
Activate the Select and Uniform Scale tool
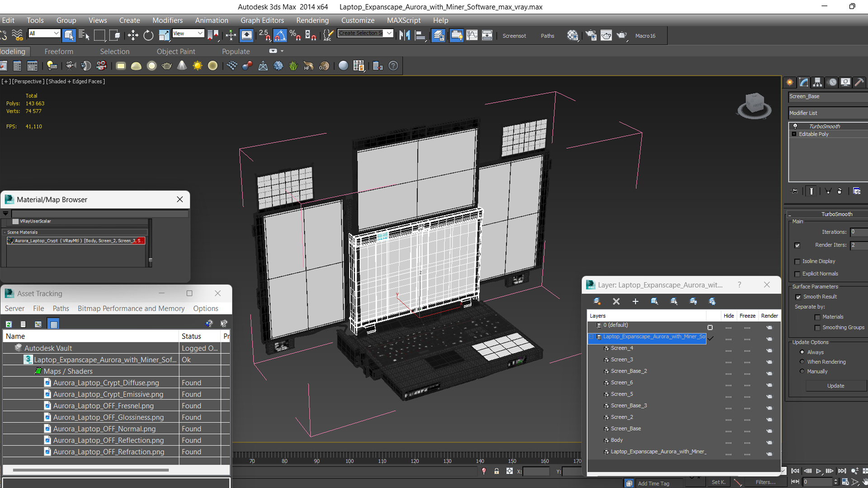pos(164,35)
